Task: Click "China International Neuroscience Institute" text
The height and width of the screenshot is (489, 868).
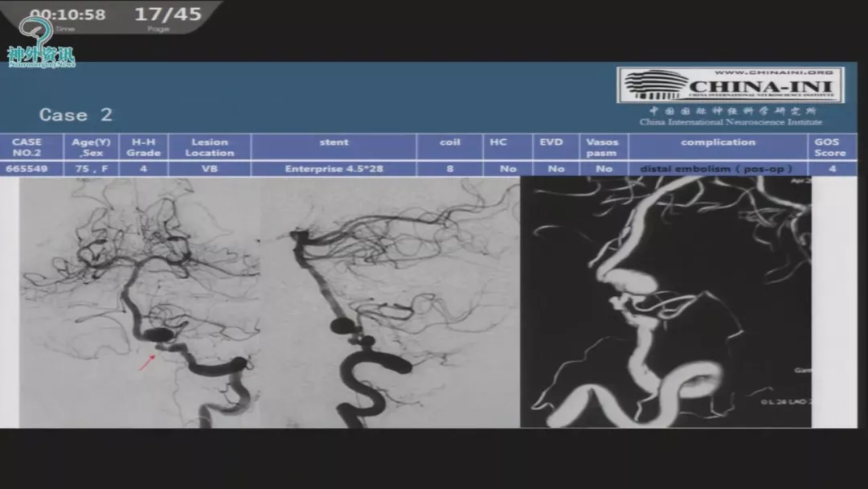Action: [731, 122]
